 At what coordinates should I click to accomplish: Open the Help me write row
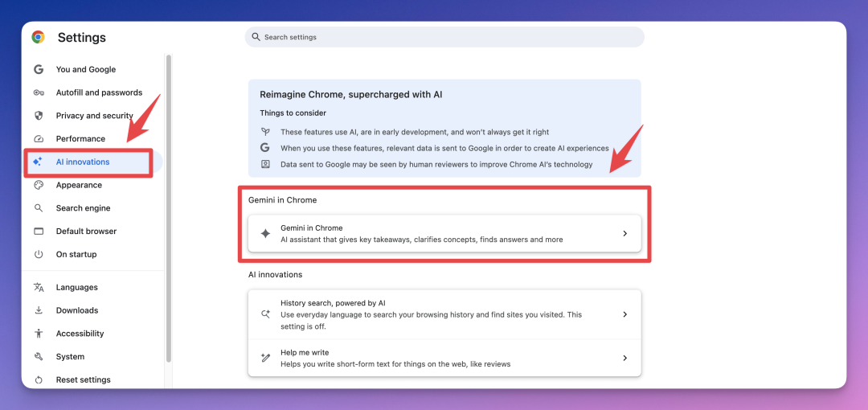point(444,358)
